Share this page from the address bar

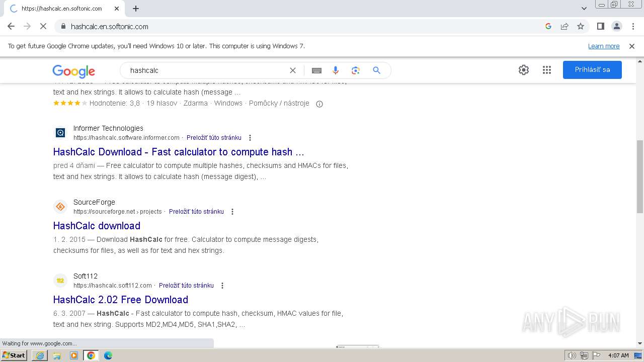click(x=565, y=26)
